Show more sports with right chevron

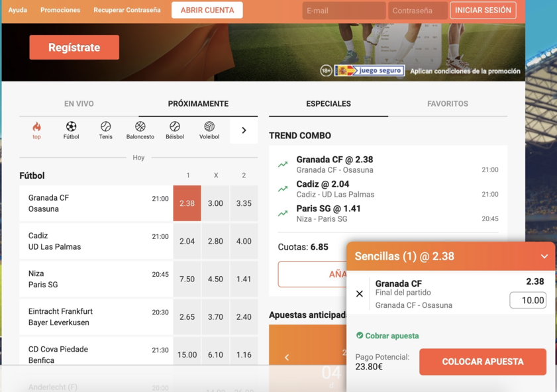[244, 130]
